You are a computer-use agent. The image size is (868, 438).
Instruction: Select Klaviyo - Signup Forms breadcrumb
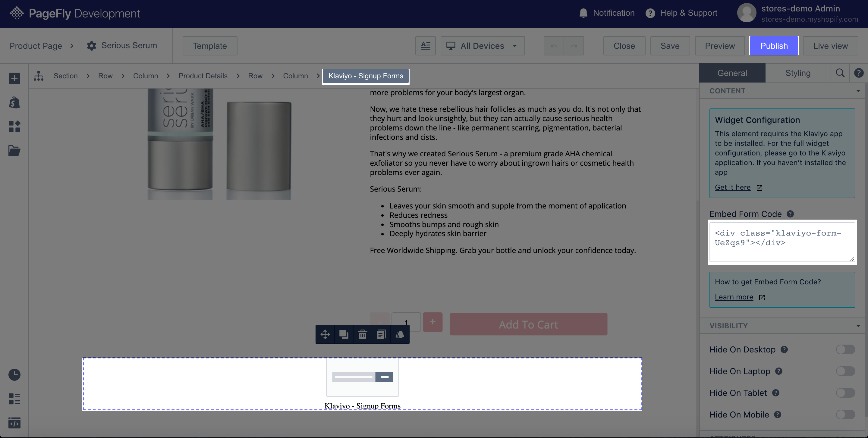[x=366, y=76]
